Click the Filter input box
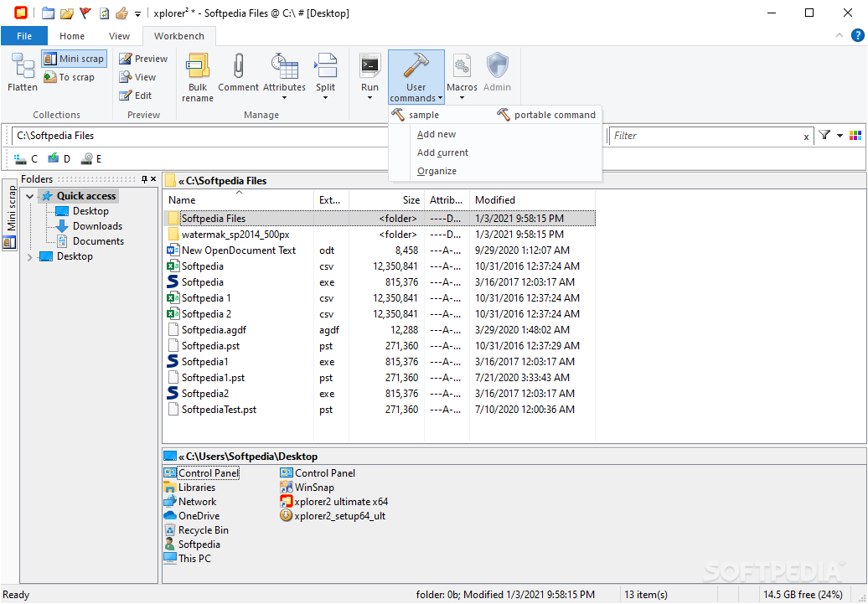This screenshot has height=604, width=868. pyautogui.click(x=705, y=136)
